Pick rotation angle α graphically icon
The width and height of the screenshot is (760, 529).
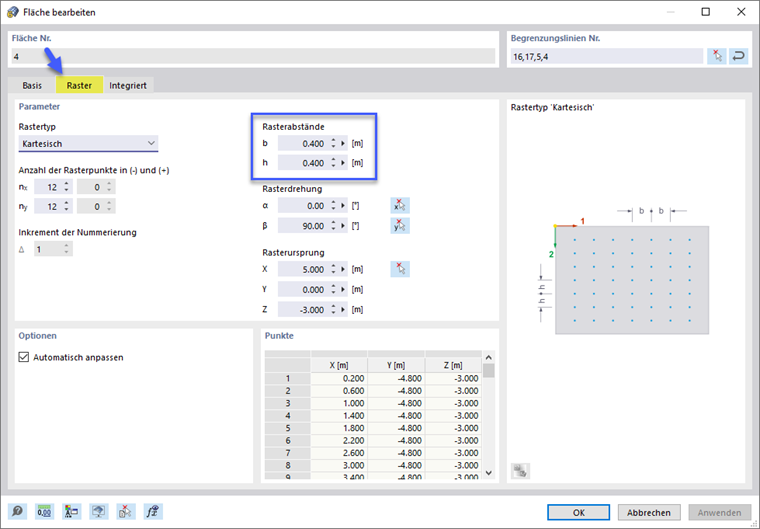point(400,206)
